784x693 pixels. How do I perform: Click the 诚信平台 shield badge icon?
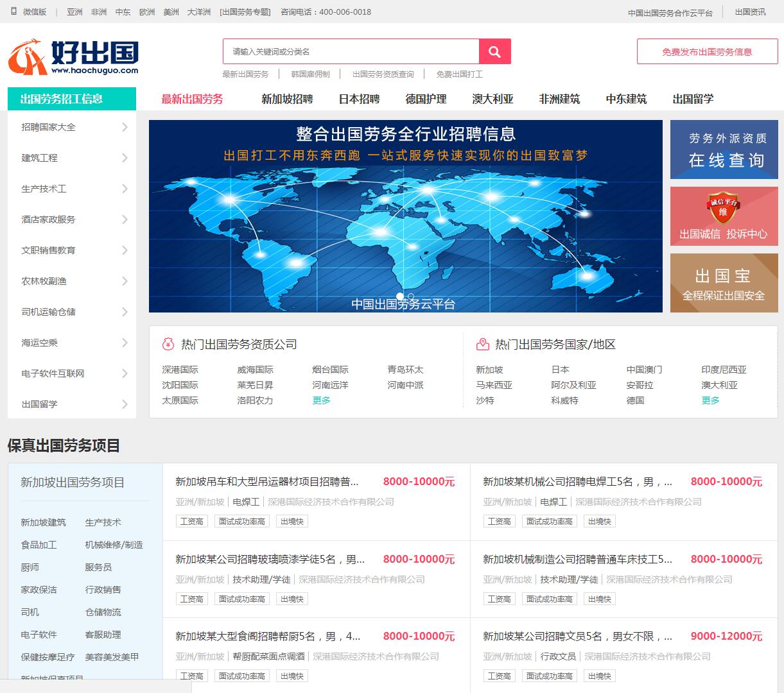pyautogui.click(x=723, y=206)
